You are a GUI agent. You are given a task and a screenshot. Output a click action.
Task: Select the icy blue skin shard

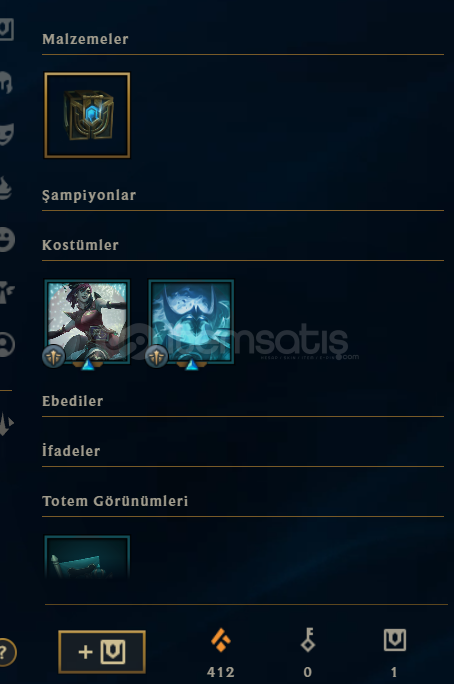pyautogui.click(x=191, y=321)
